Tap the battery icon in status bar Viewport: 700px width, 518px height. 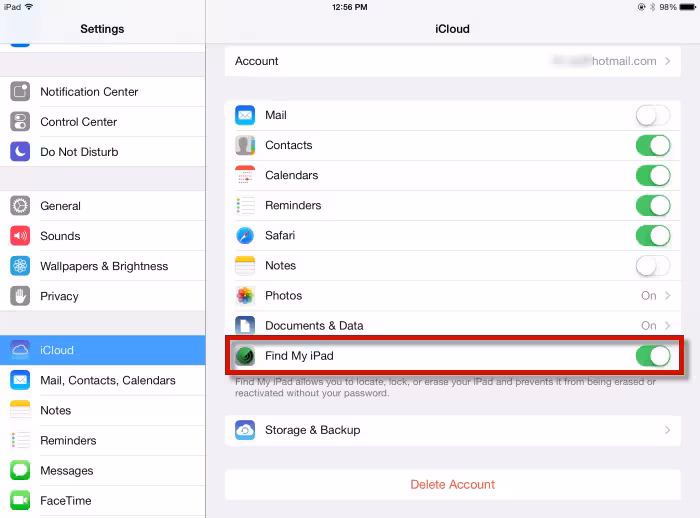[x=688, y=7]
